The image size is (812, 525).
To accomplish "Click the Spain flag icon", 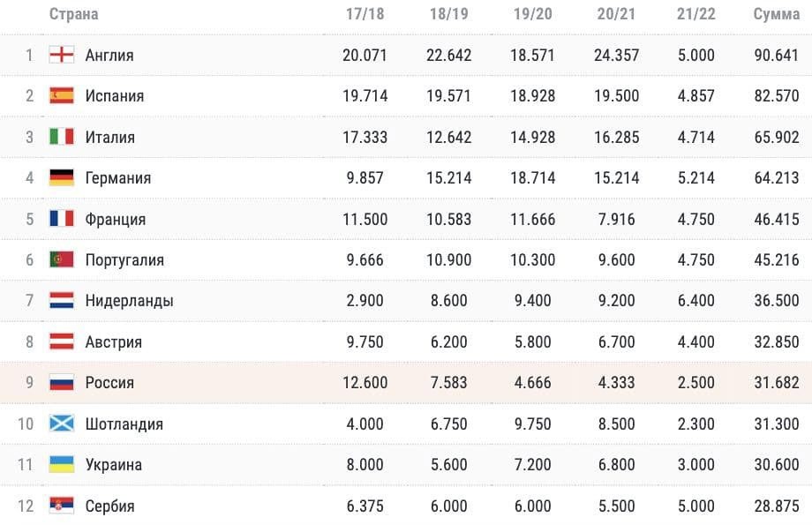I will 62,95.
